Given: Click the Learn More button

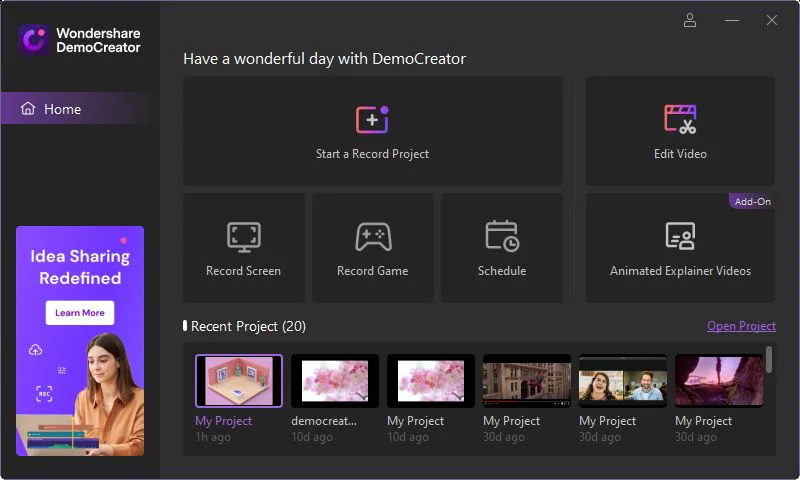Looking at the screenshot, I should point(80,313).
